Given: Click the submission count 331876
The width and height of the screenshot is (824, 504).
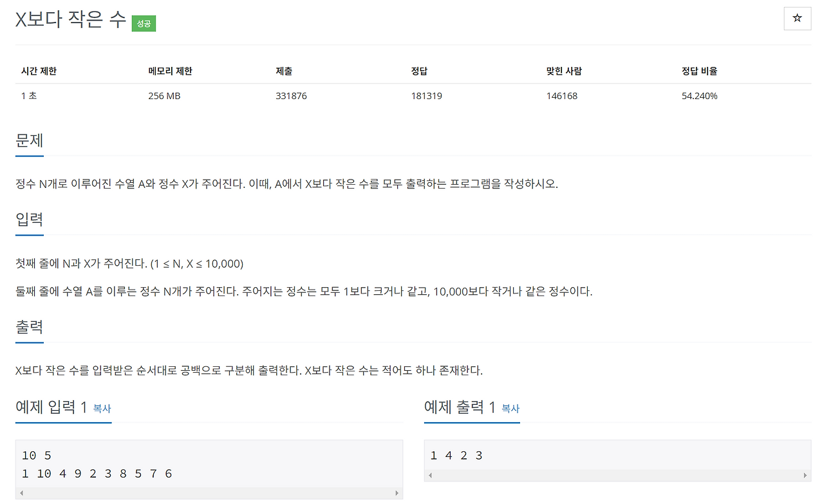Looking at the screenshot, I should click(291, 95).
